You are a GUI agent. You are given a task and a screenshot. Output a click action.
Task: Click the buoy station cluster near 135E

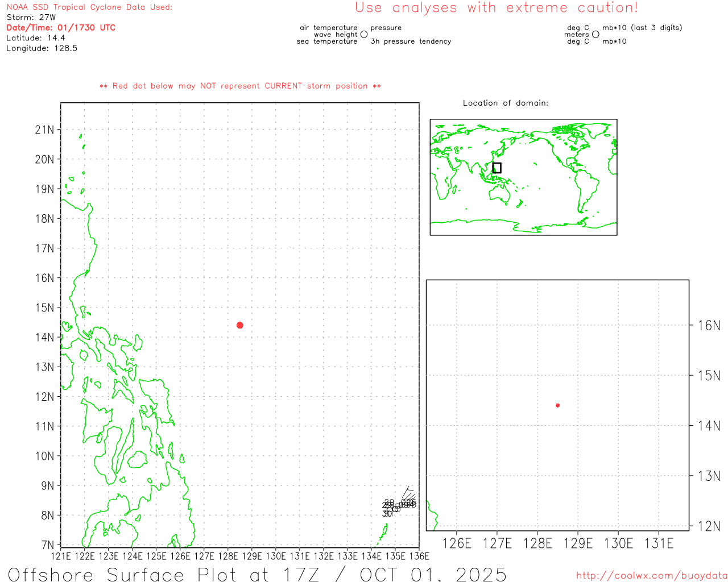397,508
